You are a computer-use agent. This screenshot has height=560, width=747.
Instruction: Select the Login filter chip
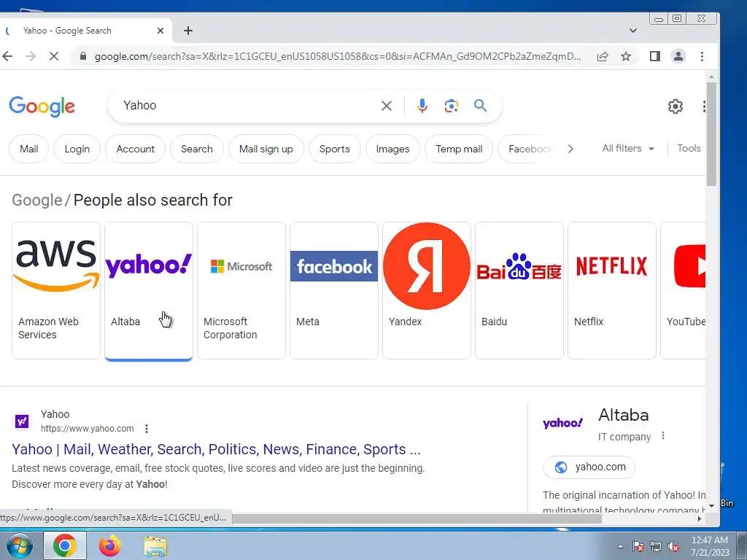coord(77,149)
